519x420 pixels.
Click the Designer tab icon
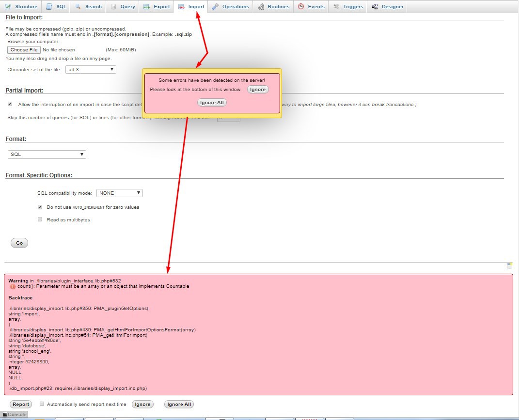375,7
